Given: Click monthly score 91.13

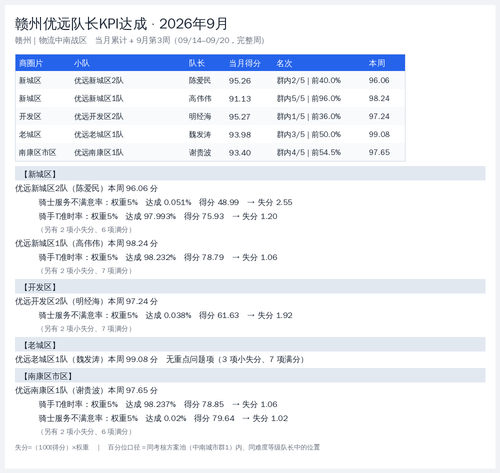Looking at the screenshot, I should (240, 99).
